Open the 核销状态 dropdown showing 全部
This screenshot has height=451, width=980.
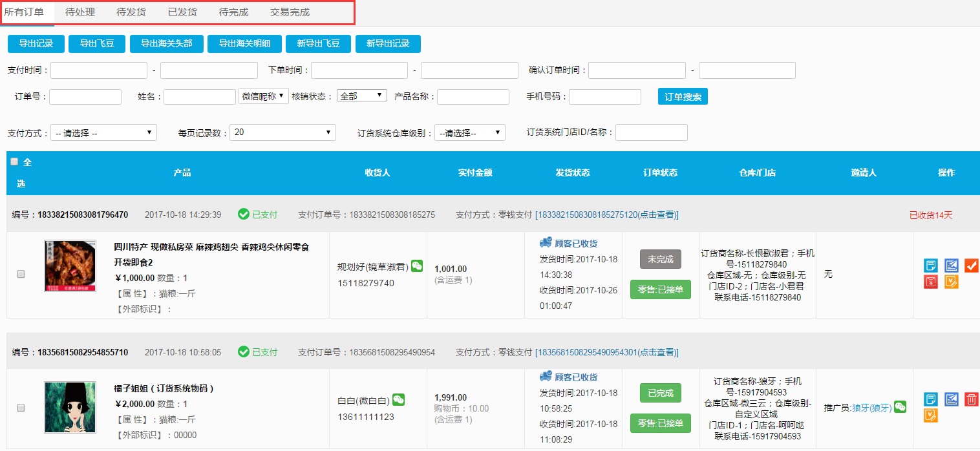[362, 96]
